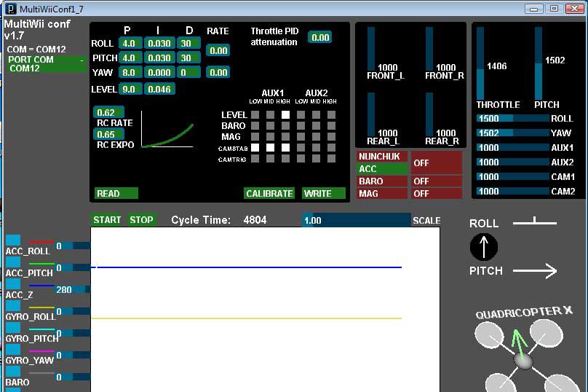Screen dimensions: 588x392
Task: Click the graph SCALE slider
Action: (x=357, y=220)
